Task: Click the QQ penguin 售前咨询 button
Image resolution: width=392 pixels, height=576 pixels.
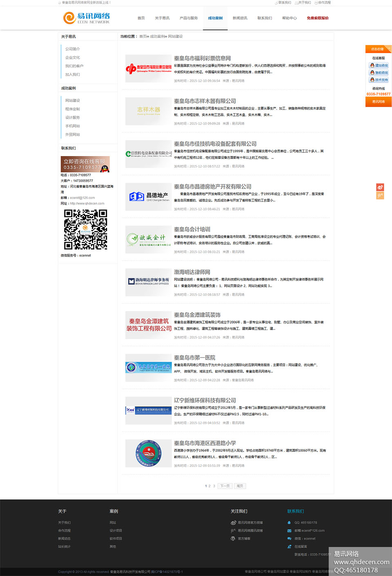Action: (379, 73)
